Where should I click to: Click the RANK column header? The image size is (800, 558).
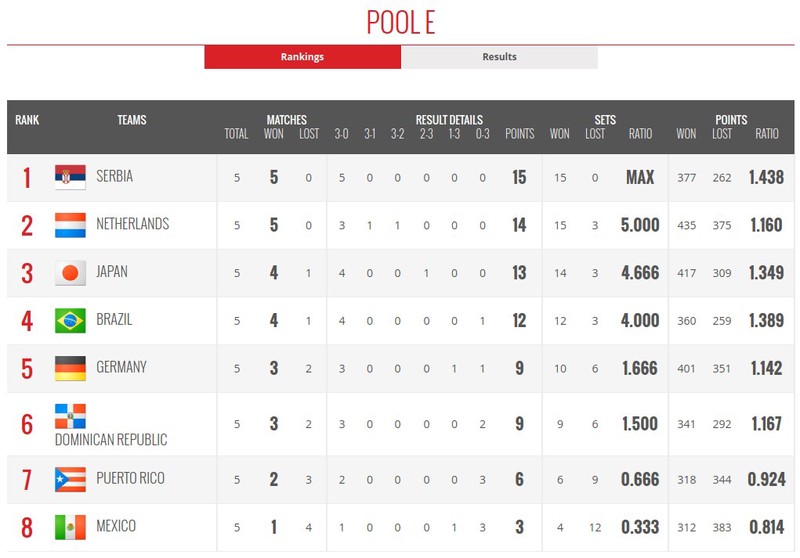[27, 120]
